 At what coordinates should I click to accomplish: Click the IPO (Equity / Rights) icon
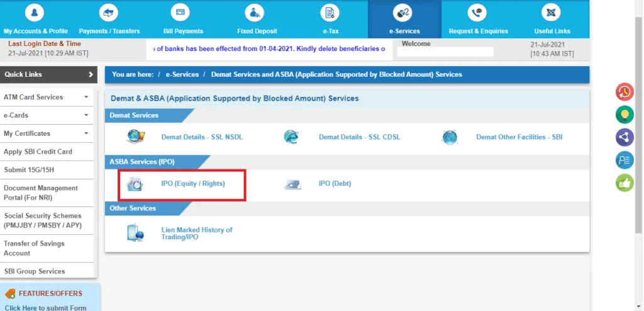(135, 184)
